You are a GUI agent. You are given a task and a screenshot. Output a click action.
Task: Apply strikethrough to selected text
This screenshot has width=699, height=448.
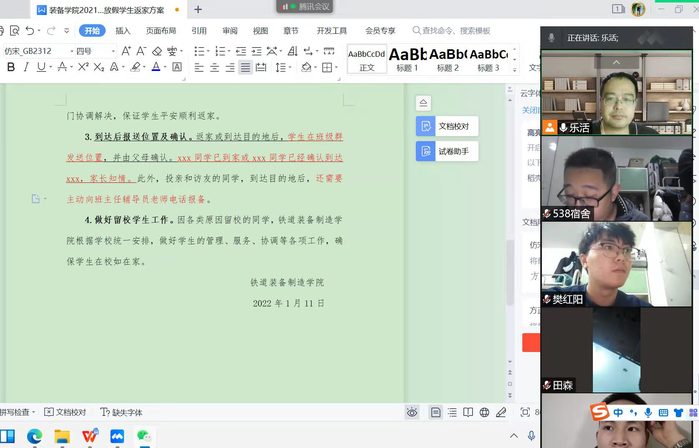point(62,67)
